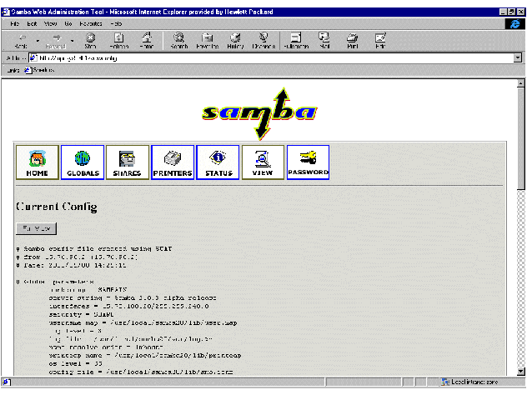Open the Mail toolbar button
532x405 pixels.
324,41
